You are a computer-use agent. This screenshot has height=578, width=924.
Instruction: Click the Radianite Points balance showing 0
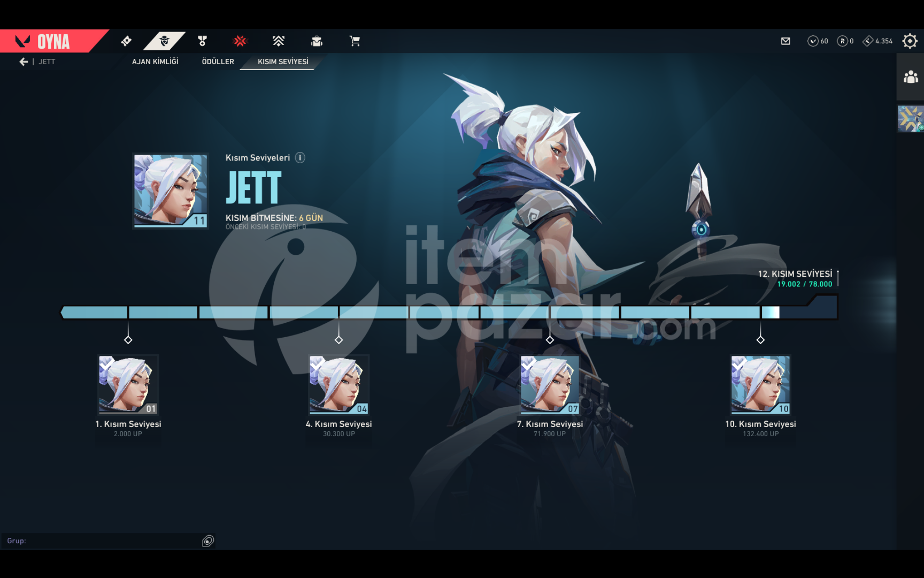point(845,41)
